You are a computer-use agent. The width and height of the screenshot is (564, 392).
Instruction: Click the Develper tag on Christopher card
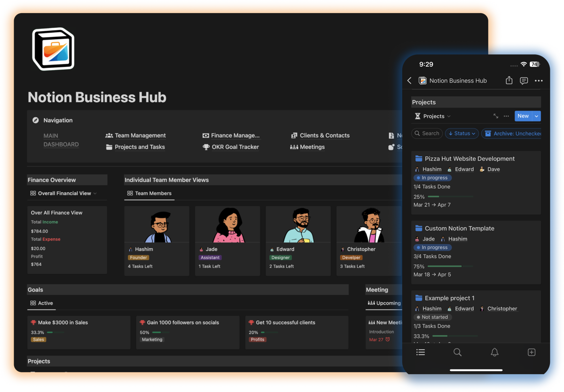[352, 257]
